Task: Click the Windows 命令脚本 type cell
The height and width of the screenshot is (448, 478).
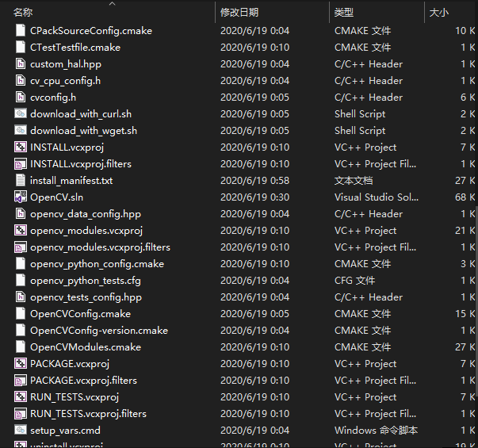Action: click(x=376, y=431)
